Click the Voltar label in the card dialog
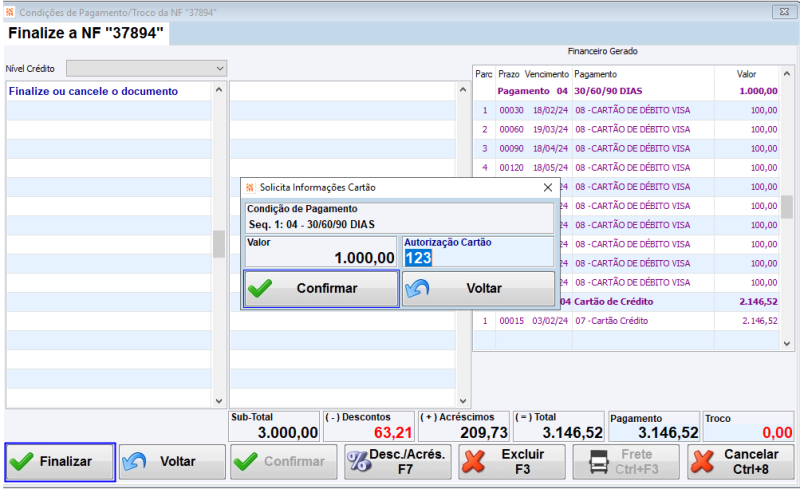This screenshot has width=800, height=489. [x=484, y=288]
